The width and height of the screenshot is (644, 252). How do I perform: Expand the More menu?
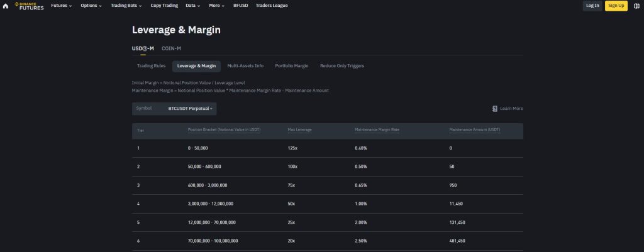[x=216, y=6]
